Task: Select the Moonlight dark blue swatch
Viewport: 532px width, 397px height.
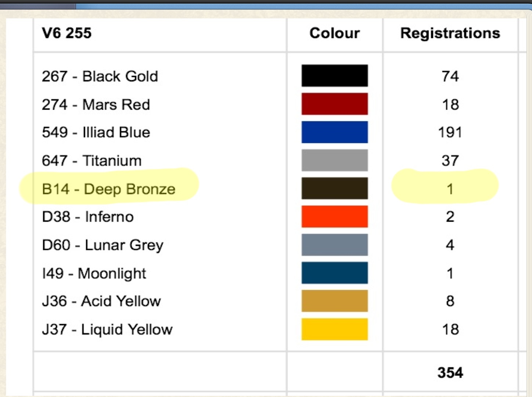Action: (334, 273)
